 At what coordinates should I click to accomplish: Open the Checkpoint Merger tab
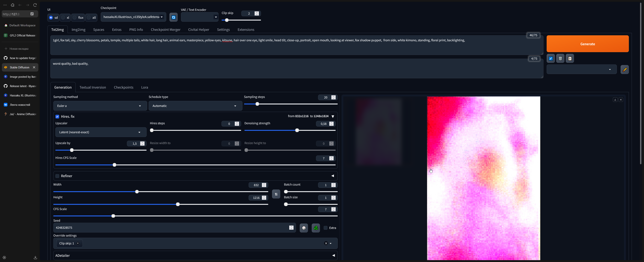click(165, 30)
